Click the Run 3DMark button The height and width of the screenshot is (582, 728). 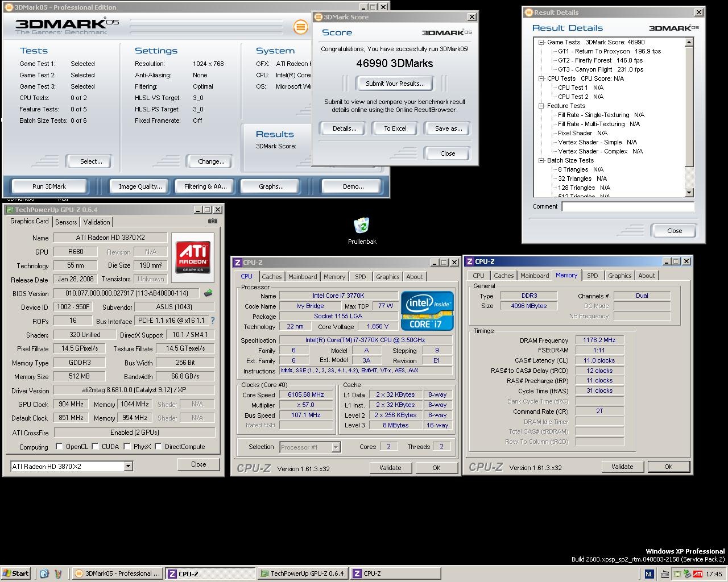pos(49,186)
